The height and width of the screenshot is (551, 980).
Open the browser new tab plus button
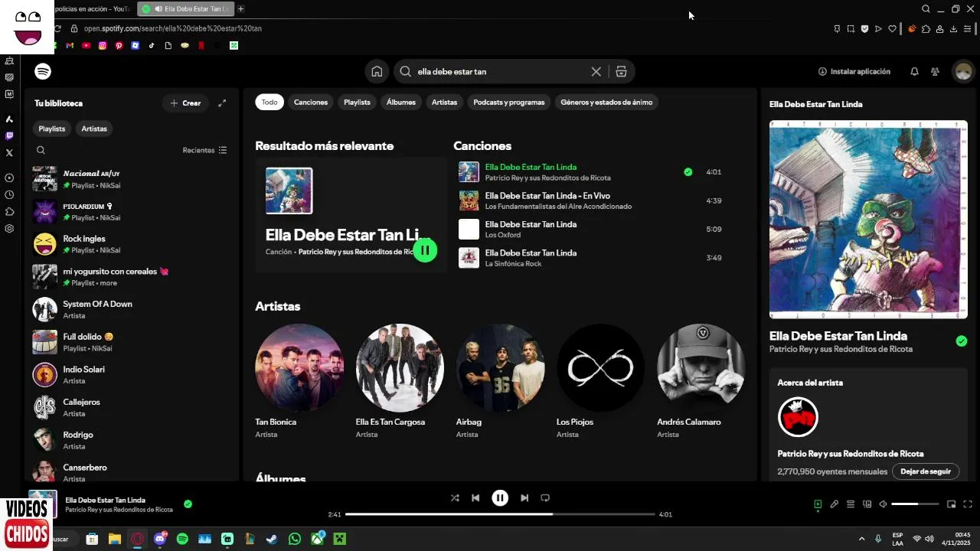(240, 8)
